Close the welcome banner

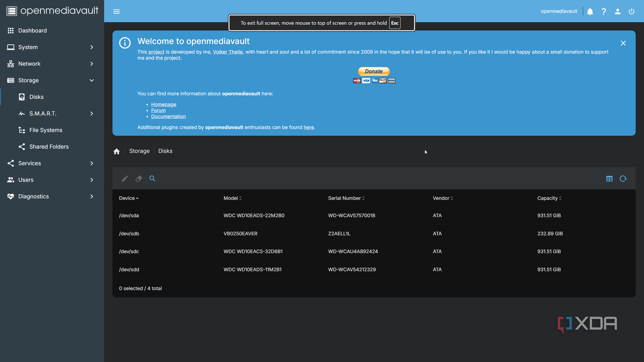click(623, 43)
